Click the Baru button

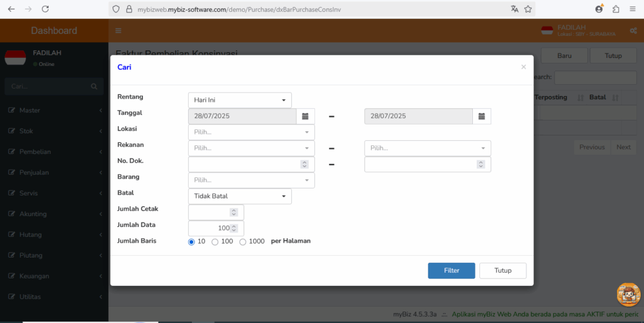coord(564,55)
